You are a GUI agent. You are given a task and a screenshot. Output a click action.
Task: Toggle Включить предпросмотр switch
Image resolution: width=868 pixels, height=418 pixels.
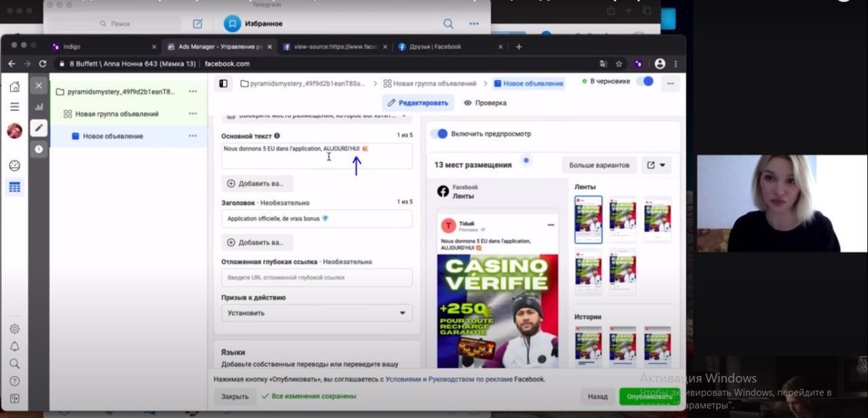[439, 134]
